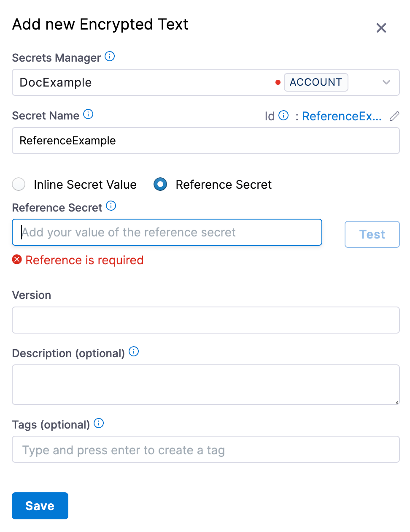Viewport: 410px width, 532px height.
Task: Open the Secrets Manager dropdown chevron
Action: tap(386, 82)
